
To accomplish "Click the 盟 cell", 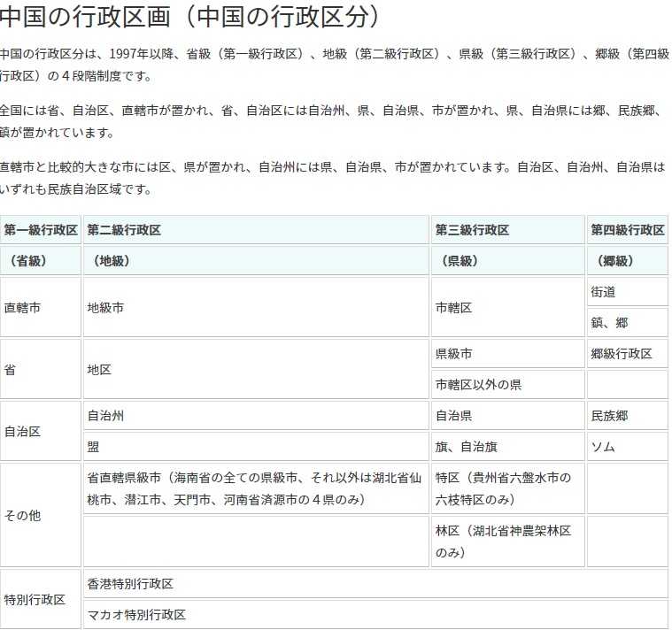I will [x=256, y=447].
